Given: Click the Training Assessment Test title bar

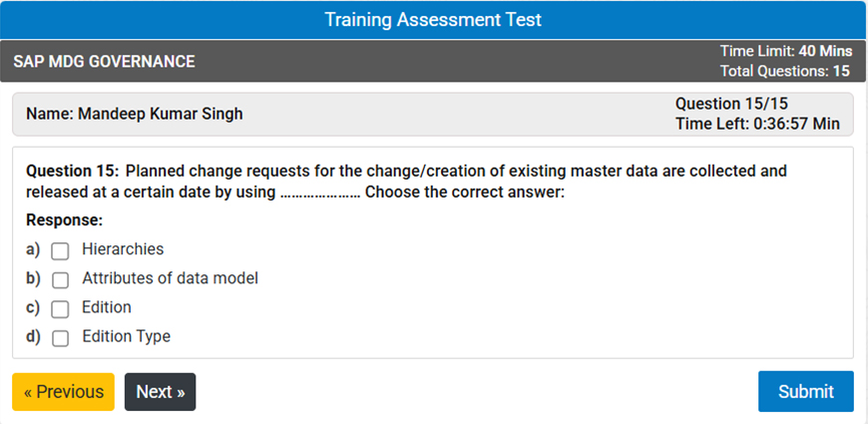Looking at the screenshot, I should (433, 20).
